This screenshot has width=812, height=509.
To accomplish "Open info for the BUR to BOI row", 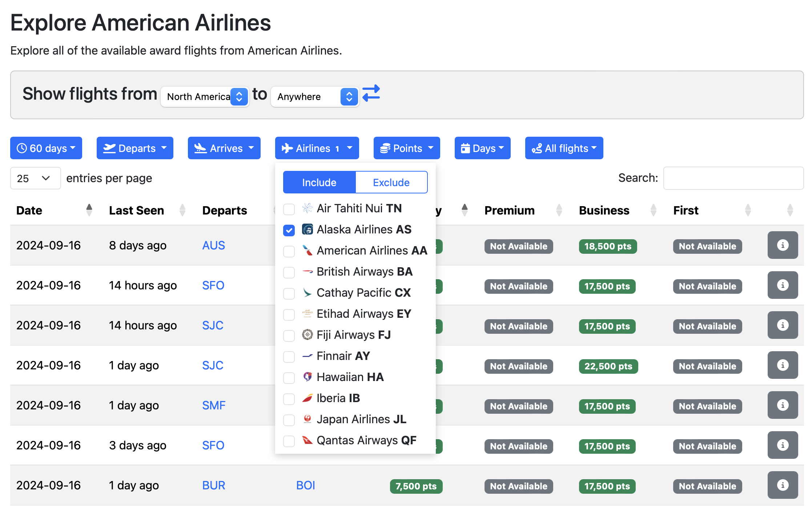I will [783, 485].
